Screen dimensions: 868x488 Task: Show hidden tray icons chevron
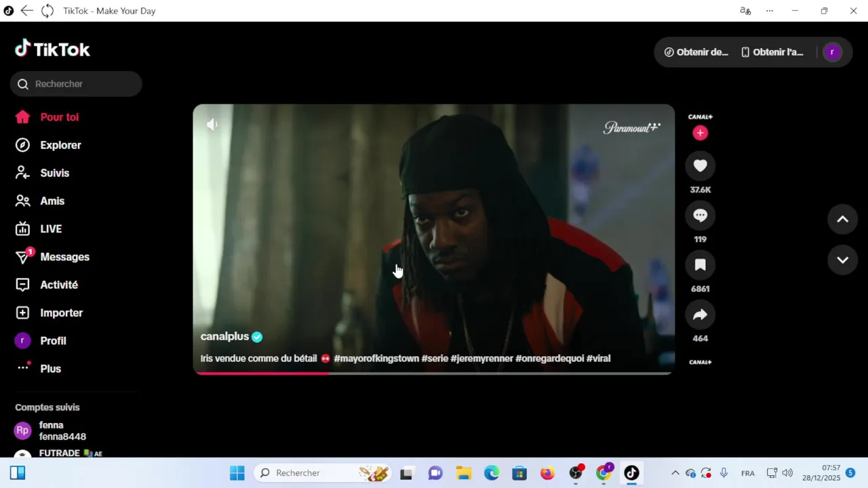(x=675, y=473)
